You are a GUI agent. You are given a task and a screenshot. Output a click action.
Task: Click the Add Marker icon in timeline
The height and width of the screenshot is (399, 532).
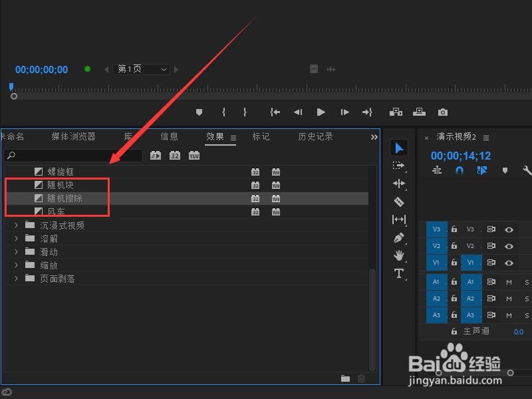click(x=505, y=170)
